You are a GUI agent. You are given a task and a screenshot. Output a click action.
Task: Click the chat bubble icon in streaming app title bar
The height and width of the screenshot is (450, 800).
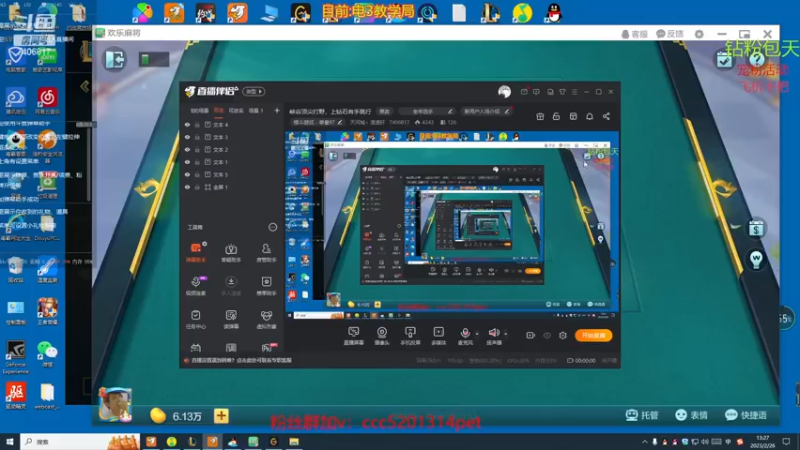pyautogui.click(x=536, y=92)
